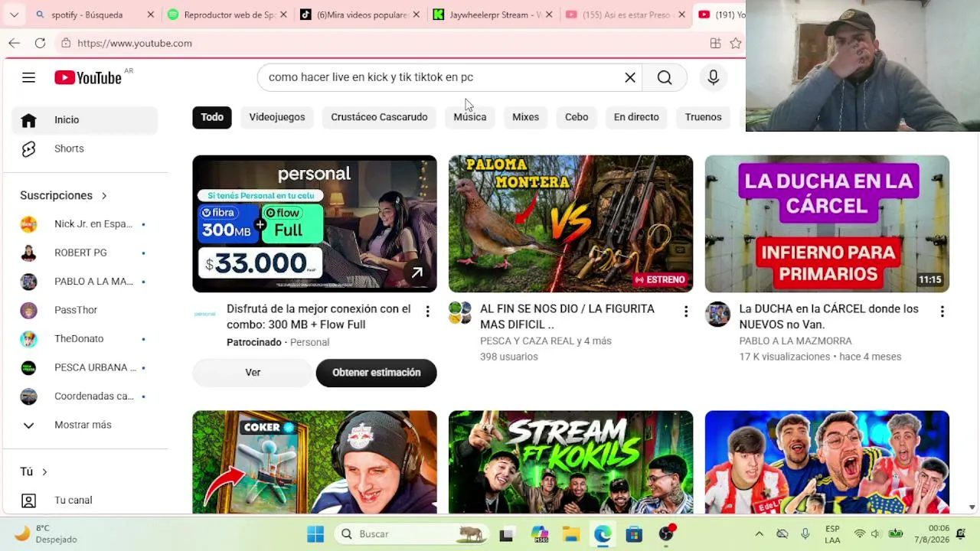The image size is (980, 551).
Task: Click the Ver button on the ad
Action: point(253,373)
